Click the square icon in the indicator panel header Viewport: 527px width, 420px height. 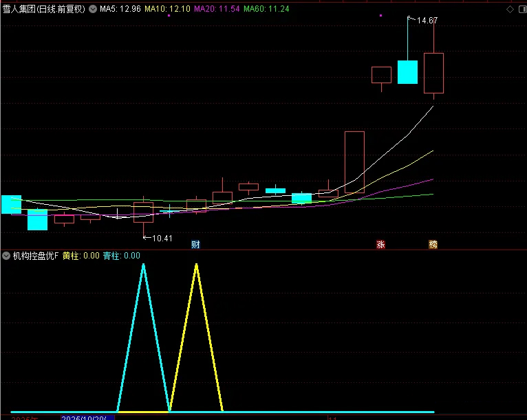pos(519,256)
